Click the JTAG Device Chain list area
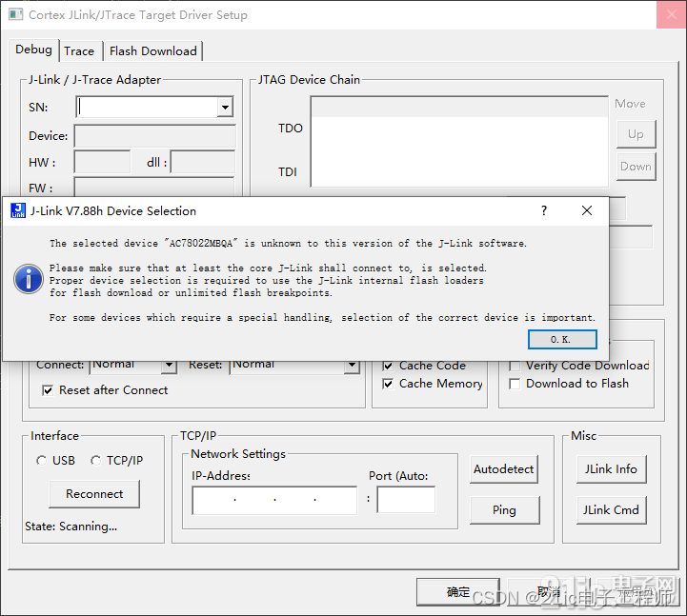Screen dimensions: 687x616 (x=459, y=142)
